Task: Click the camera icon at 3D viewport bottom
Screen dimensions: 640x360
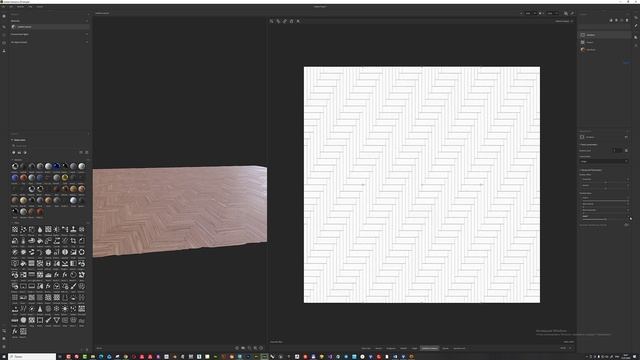Action: tap(243, 348)
